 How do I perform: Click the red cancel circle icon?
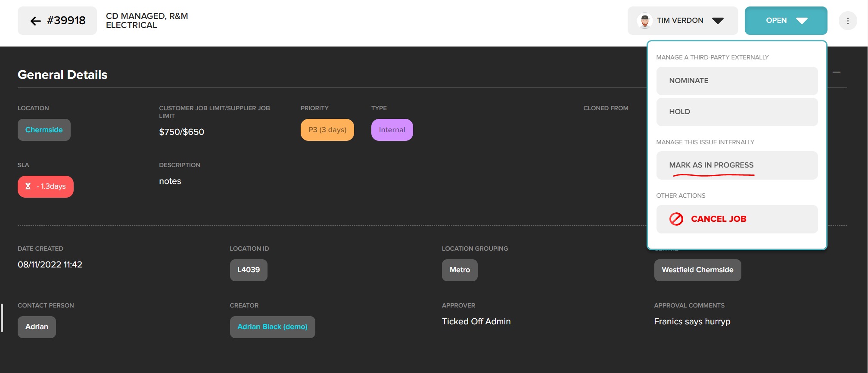click(676, 219)
